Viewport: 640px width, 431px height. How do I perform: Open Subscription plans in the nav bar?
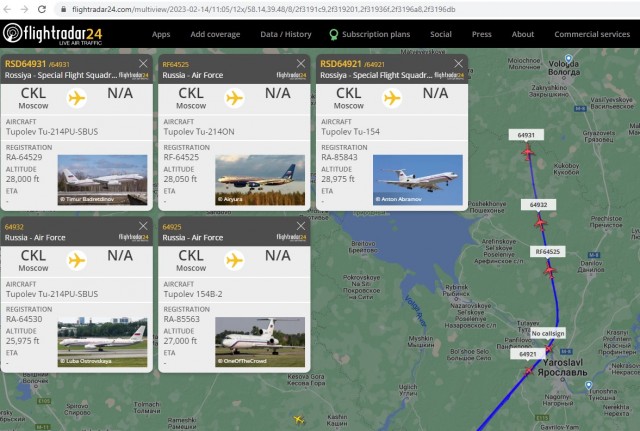pyautogui.click(x=376, y=34)
